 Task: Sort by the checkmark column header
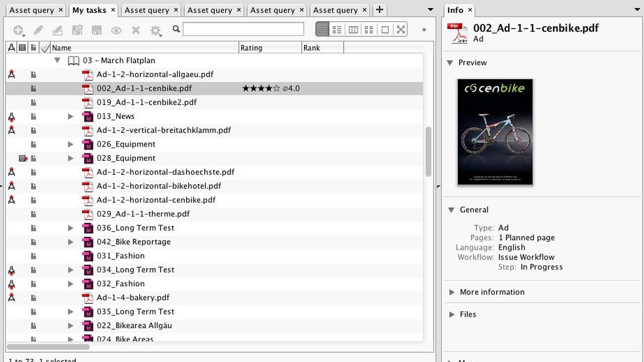point(45,48)
